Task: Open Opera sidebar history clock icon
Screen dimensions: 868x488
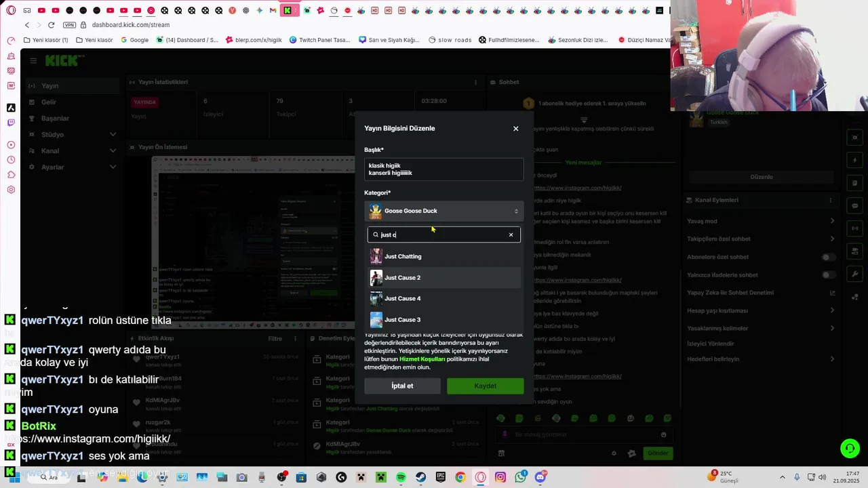Action: (x=11, y=160)
